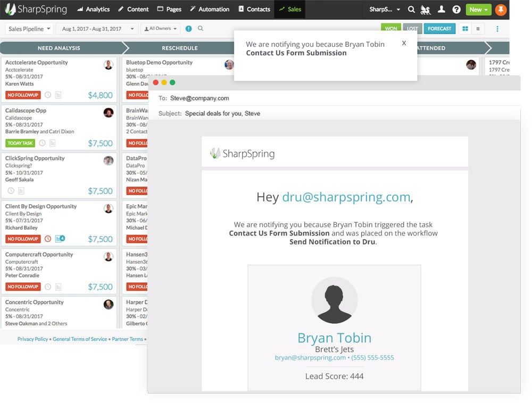This screenshot has height=403, width=532.
Task: Open the Privacy Policy link
Action: (x=32, y=339)
